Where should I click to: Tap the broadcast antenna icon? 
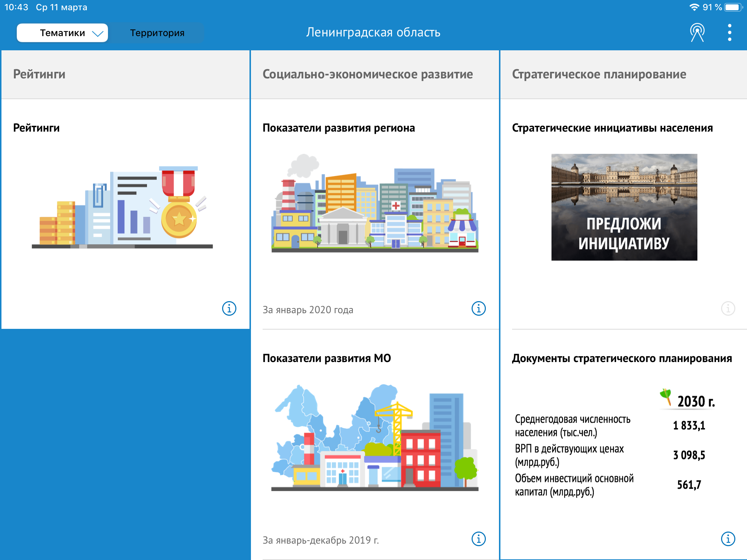point(697,33)
